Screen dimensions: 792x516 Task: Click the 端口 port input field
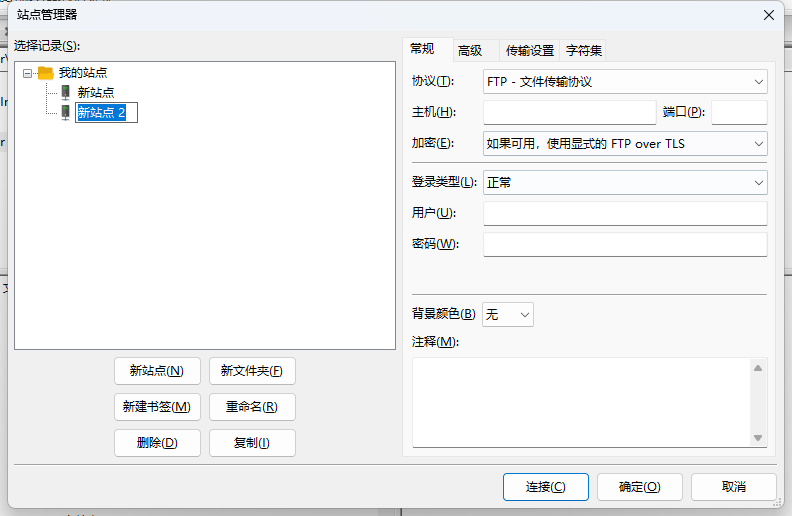click(738, 112)
